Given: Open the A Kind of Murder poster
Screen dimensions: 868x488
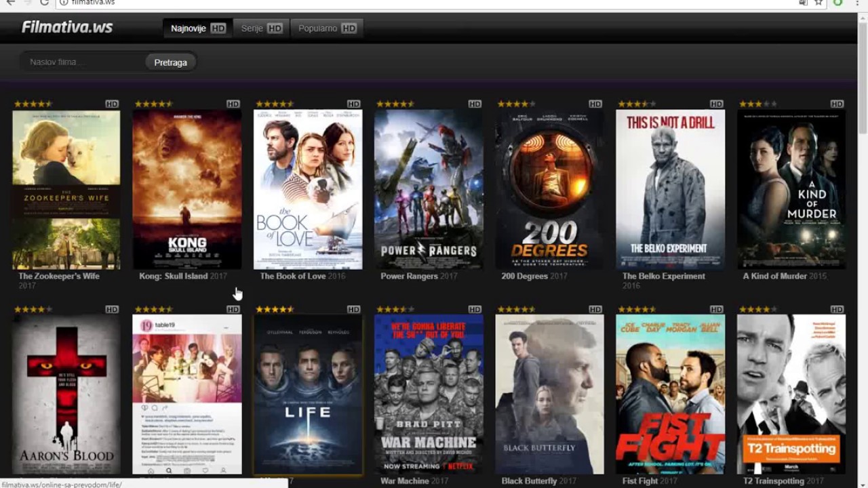Looking at the screenshot, I should 791,189.
